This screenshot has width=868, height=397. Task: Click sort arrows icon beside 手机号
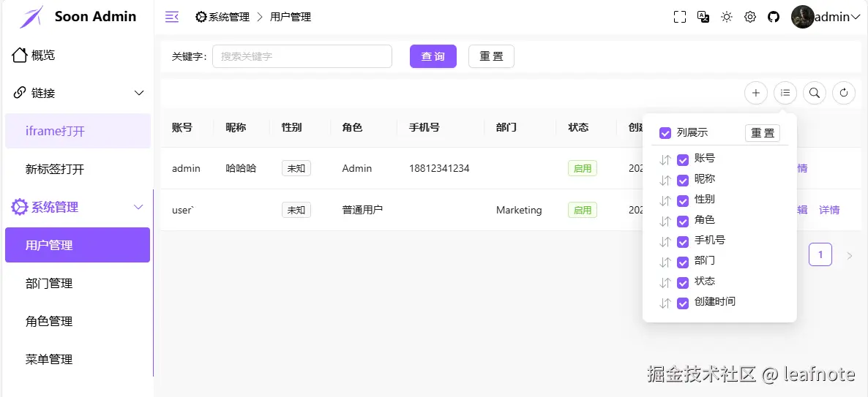click(x=665, y=241)
